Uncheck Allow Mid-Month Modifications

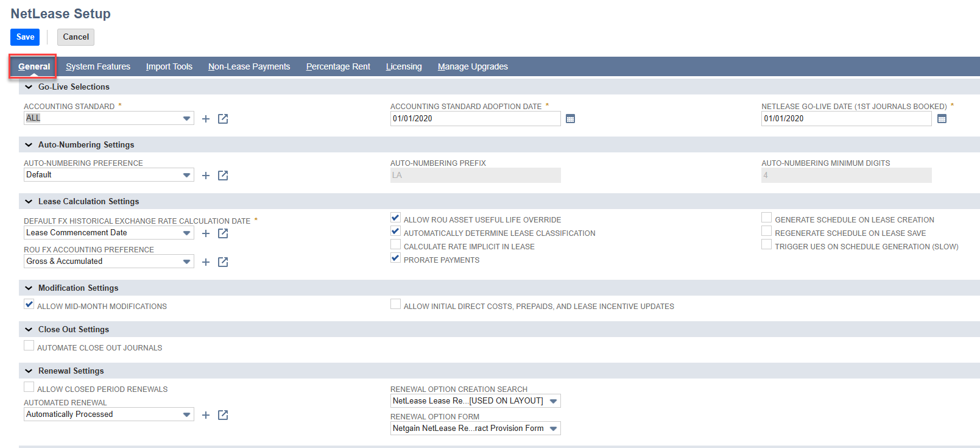coord(29,304)
